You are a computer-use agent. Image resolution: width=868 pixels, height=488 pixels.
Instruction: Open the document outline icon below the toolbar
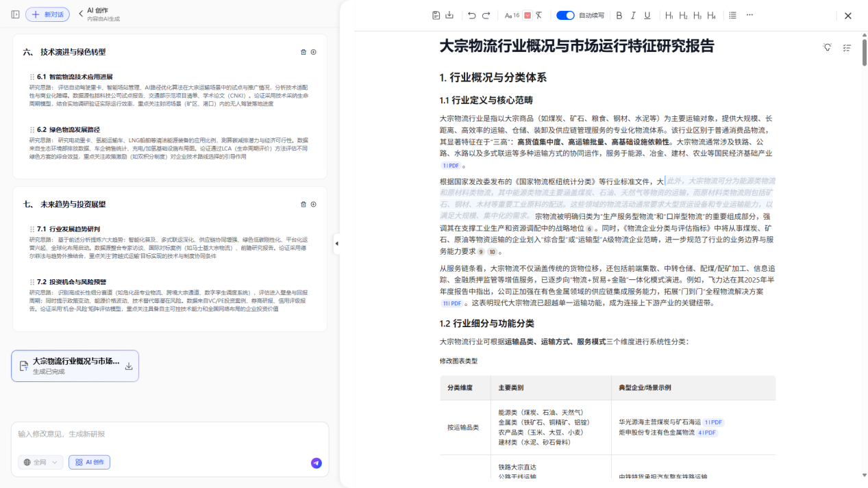tap(846, 48)
